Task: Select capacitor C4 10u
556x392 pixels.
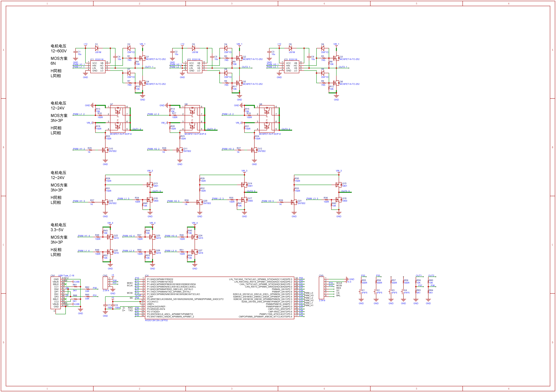Action: [115, 57]
